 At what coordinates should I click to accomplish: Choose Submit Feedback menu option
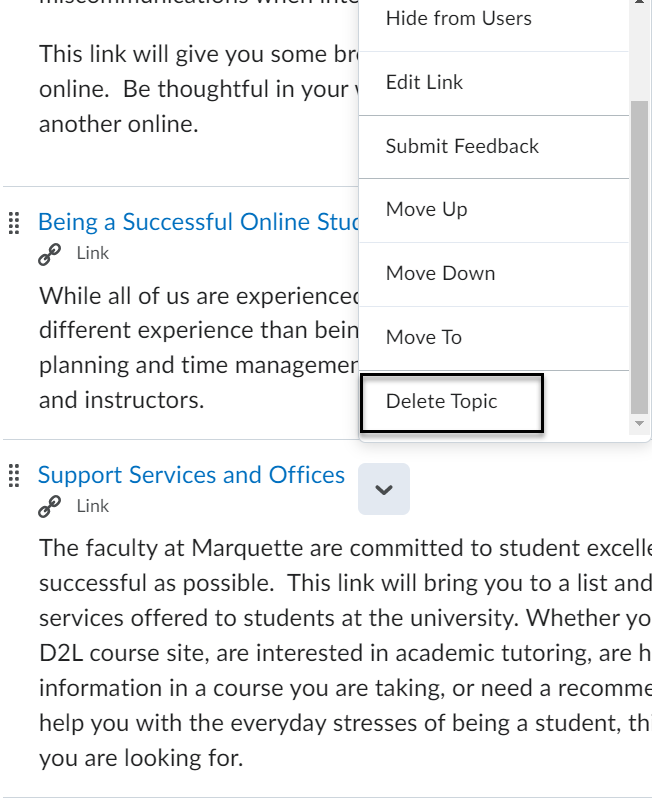462,146
